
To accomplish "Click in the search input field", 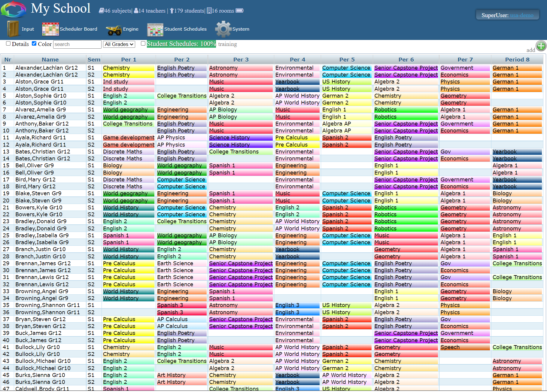I will (77, 44).
